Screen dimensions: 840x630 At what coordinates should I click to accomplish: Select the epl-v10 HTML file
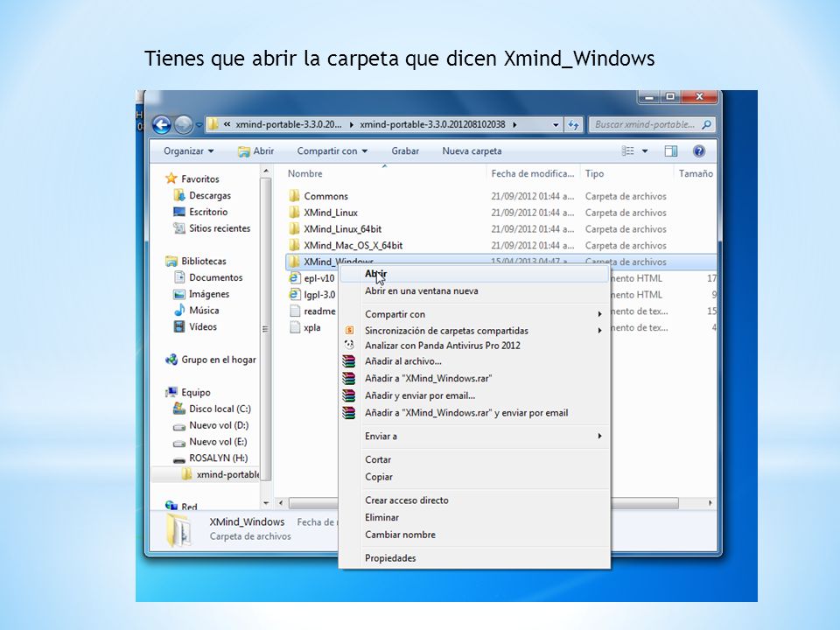311,278
